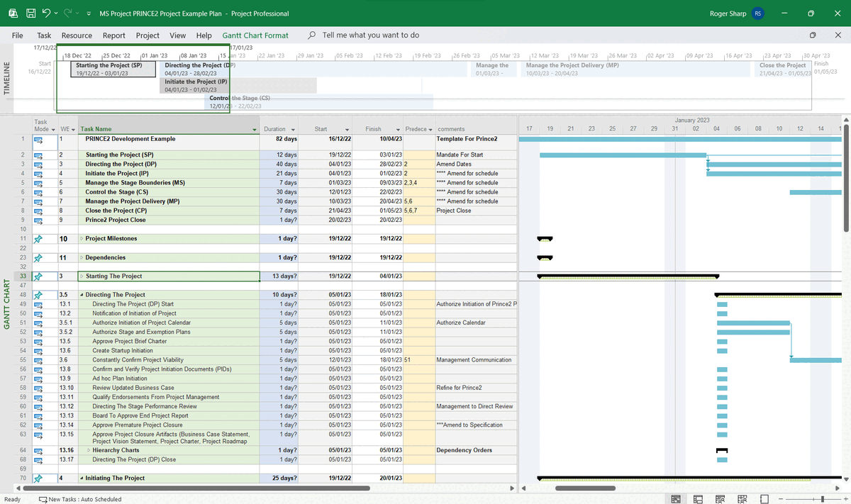Click the Redo icon

(x=67, y=11)
